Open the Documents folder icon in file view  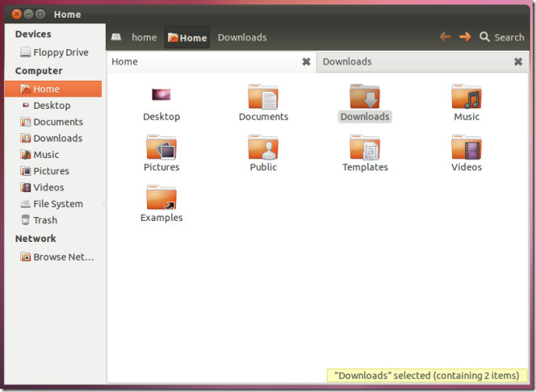click(x=263, y=97)
